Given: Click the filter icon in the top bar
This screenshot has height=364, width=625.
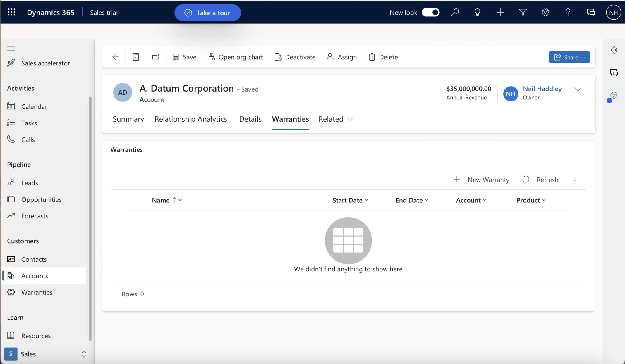Looking at the screenshot, I should point(523,12).
